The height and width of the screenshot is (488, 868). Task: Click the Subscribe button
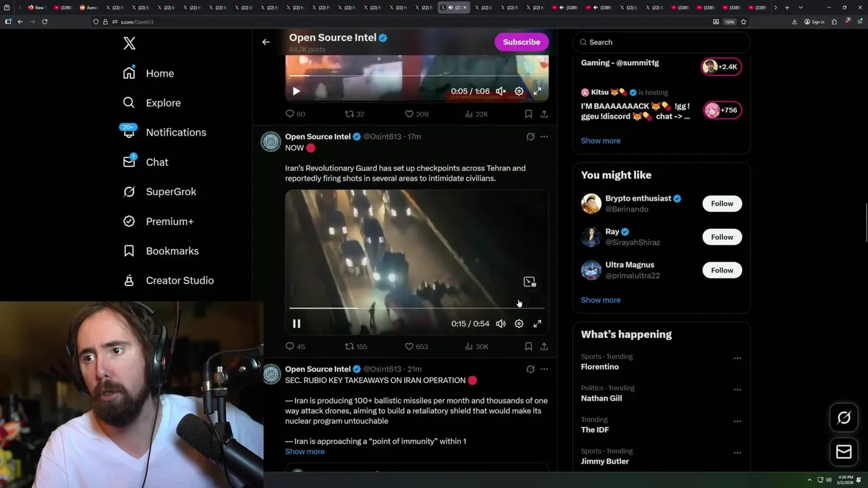point(521,42)
